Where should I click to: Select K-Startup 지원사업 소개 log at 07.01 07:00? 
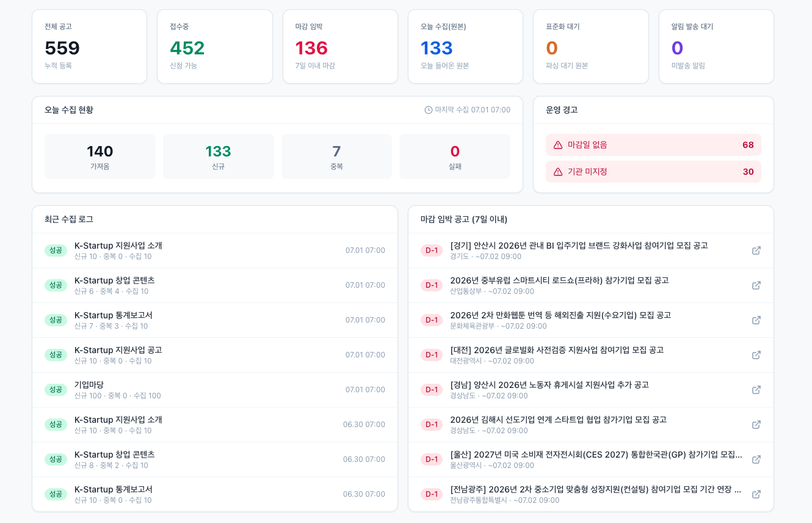pyautogui.click(x=215, y=251)
